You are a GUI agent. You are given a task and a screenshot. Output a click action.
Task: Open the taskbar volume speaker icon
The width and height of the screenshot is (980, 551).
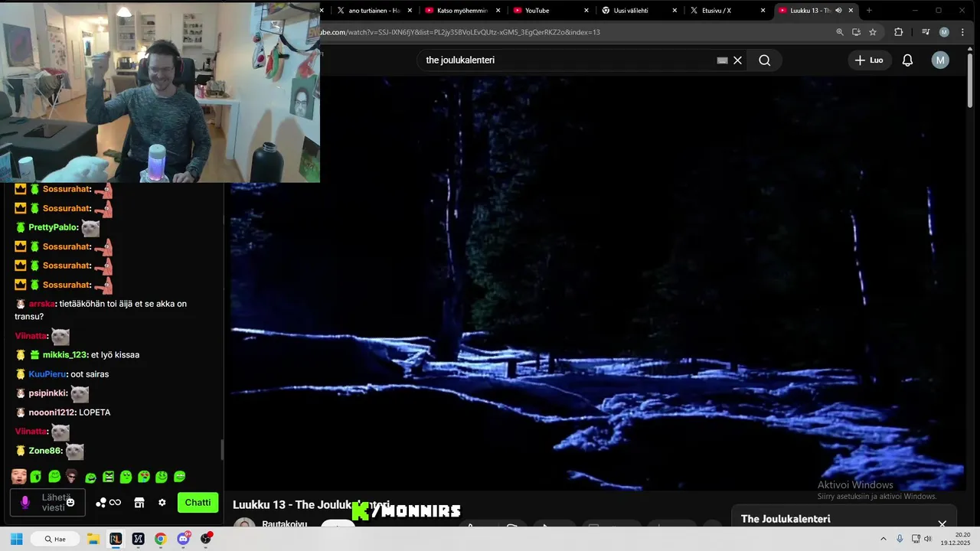[x=928, y=539]
